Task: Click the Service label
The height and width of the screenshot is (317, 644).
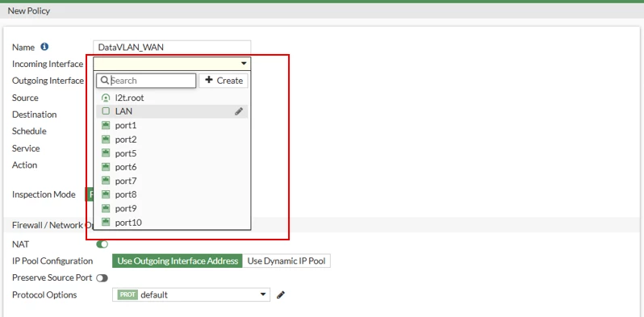Action: [x=26, y=148]
